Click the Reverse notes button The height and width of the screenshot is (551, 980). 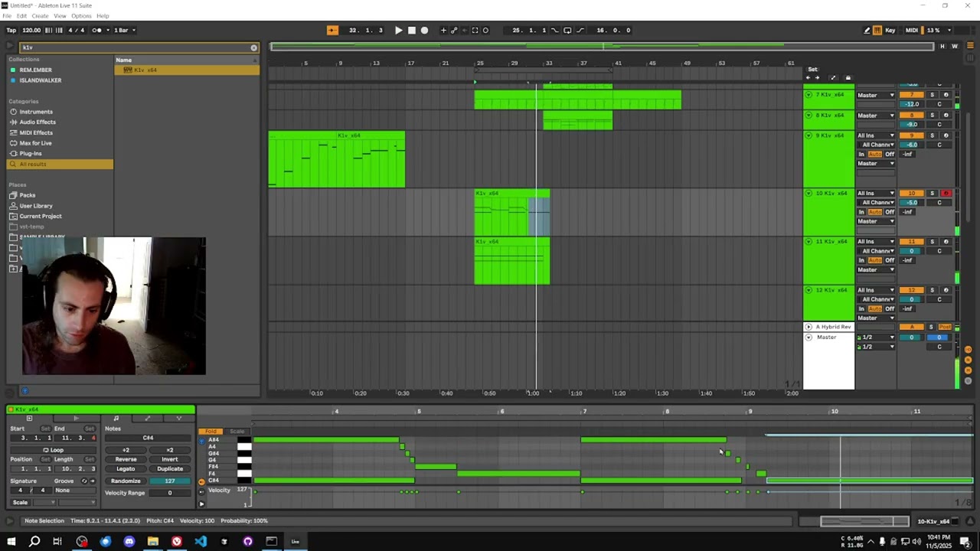tap(126, 459)
